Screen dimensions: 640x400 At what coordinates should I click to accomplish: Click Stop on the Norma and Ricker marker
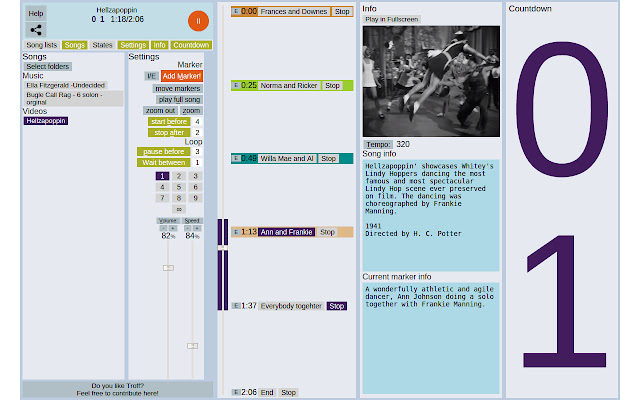click(333, 85)
